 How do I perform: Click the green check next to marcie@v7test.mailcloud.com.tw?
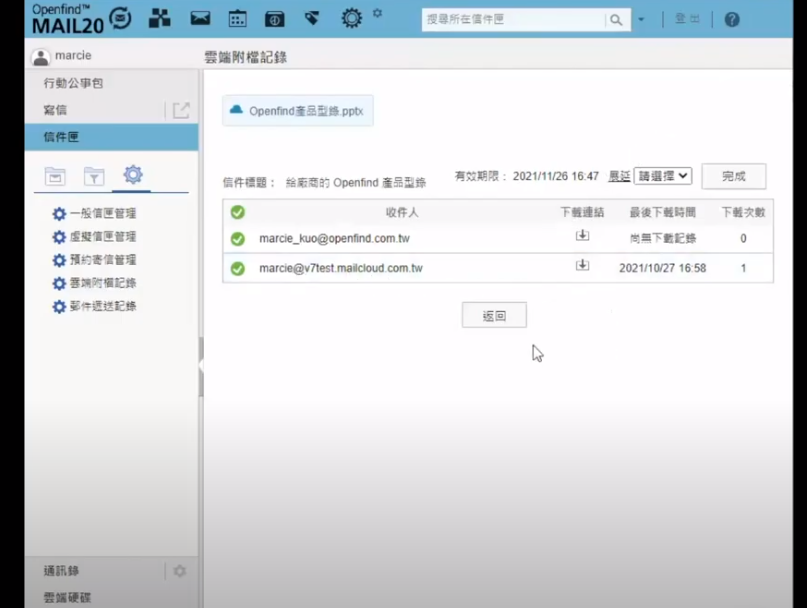[237, 269]
